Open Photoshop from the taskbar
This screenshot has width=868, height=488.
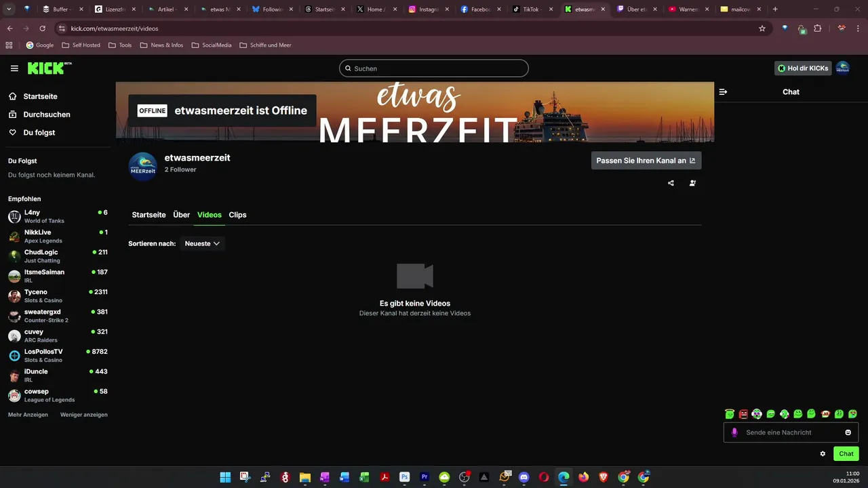click(404, 477)
